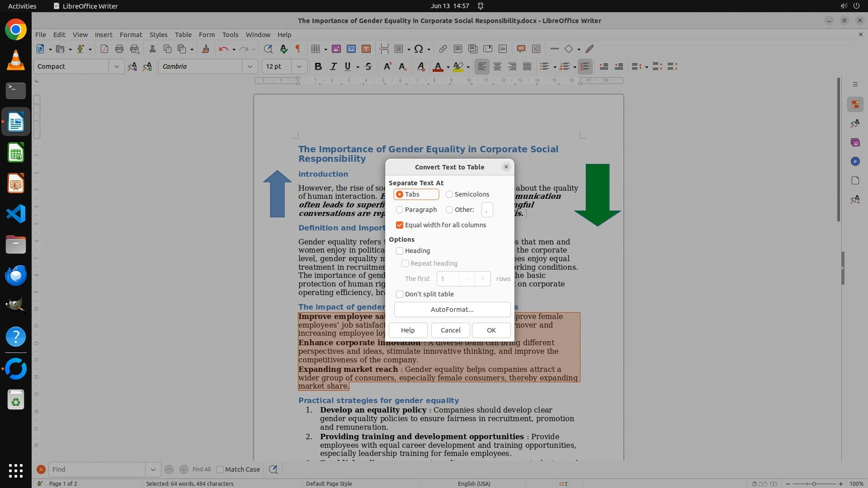The width and height of the screenshot is (868, 488).
Task: Click the AutoFormat... button
Action: click(452, 310)
